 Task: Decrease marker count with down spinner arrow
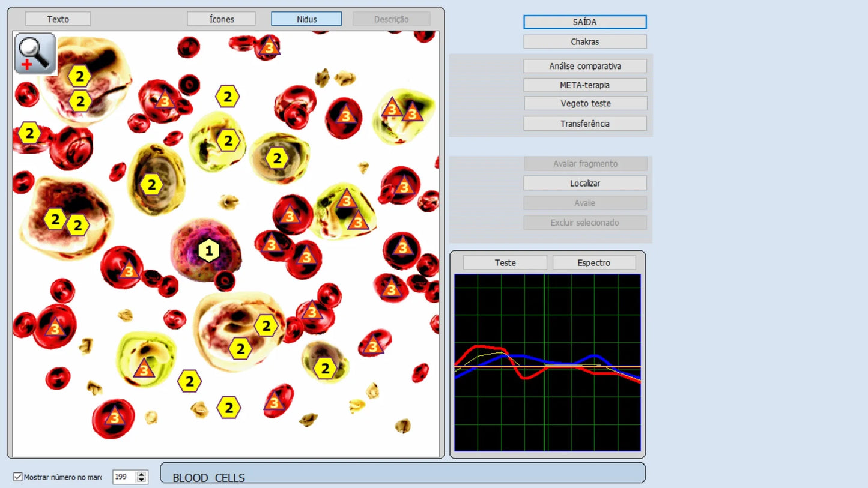point(141,480)
